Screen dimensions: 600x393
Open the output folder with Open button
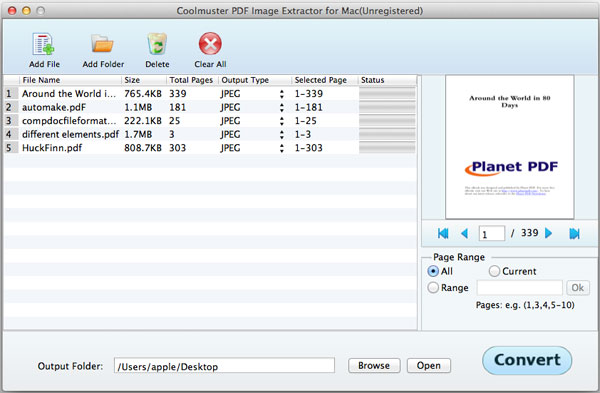pyautogui.click(x=429, y=365)
